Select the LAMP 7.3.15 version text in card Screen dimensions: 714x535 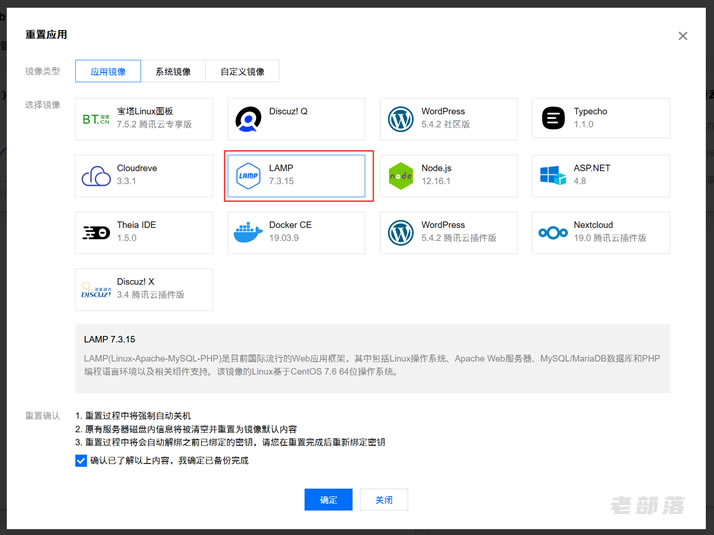coord(281,181)
